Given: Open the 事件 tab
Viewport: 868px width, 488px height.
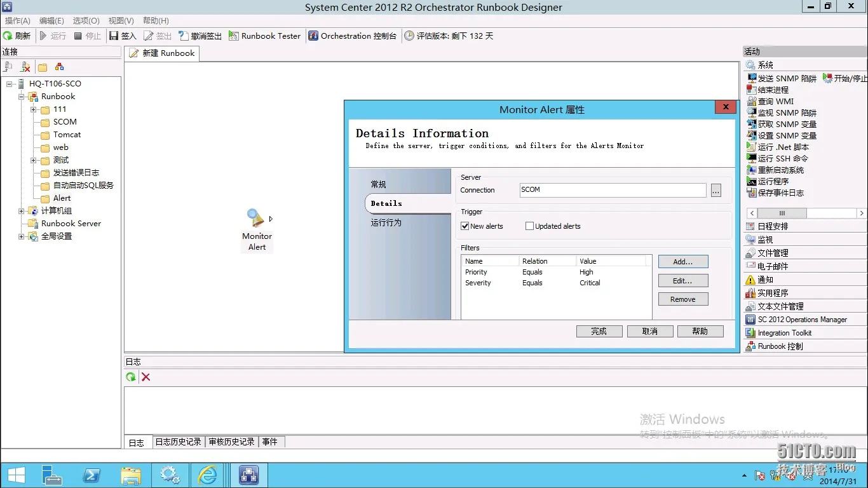Looking at the screenshot, I should [x=270, y=442].
